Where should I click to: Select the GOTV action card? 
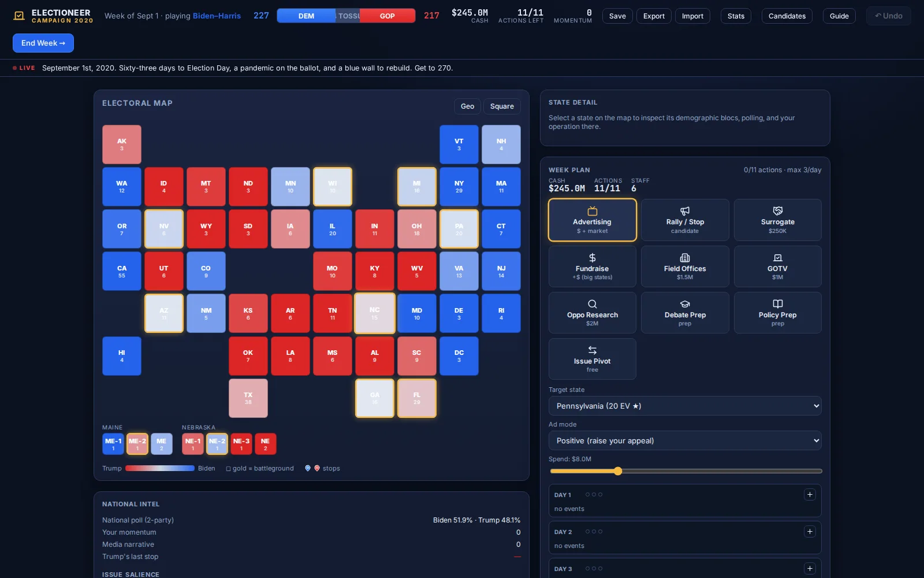[777, 266]
